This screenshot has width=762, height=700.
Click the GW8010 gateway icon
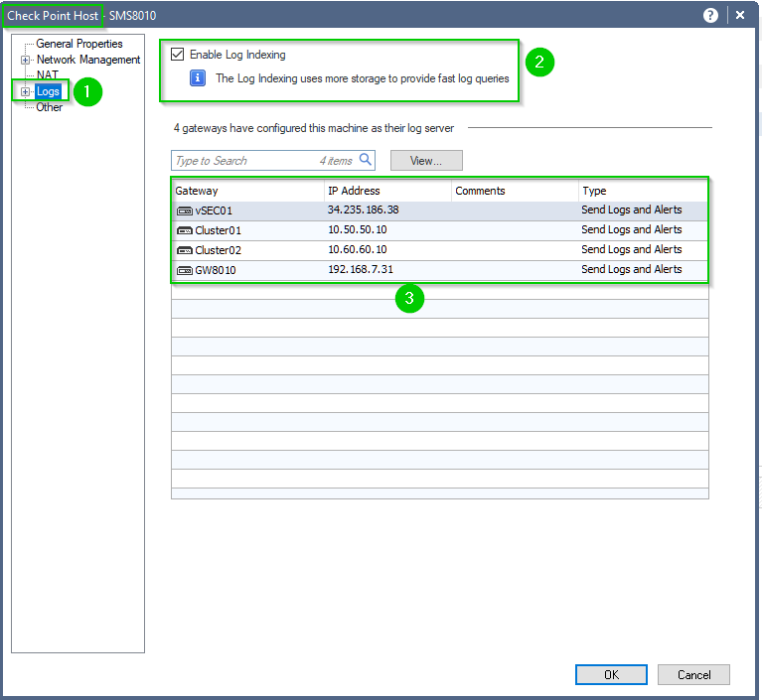(x=184, y=271)
